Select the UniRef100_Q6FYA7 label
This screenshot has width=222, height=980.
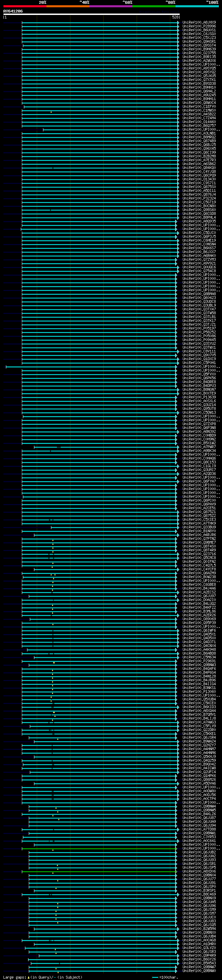(199, 481)
